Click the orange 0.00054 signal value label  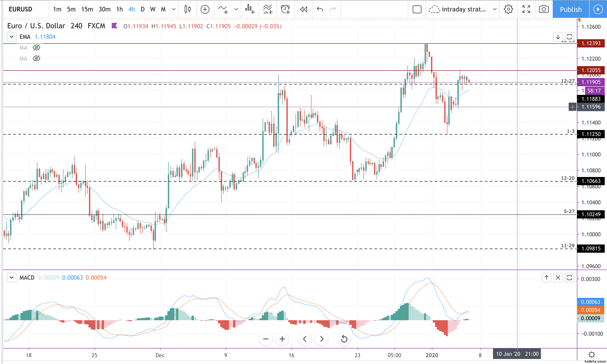[590, 310]
